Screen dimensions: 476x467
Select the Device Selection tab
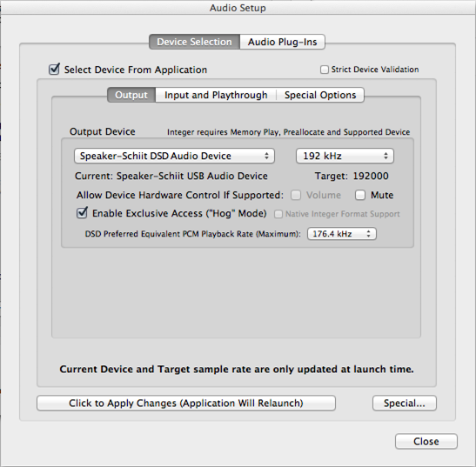pos(194,42)
